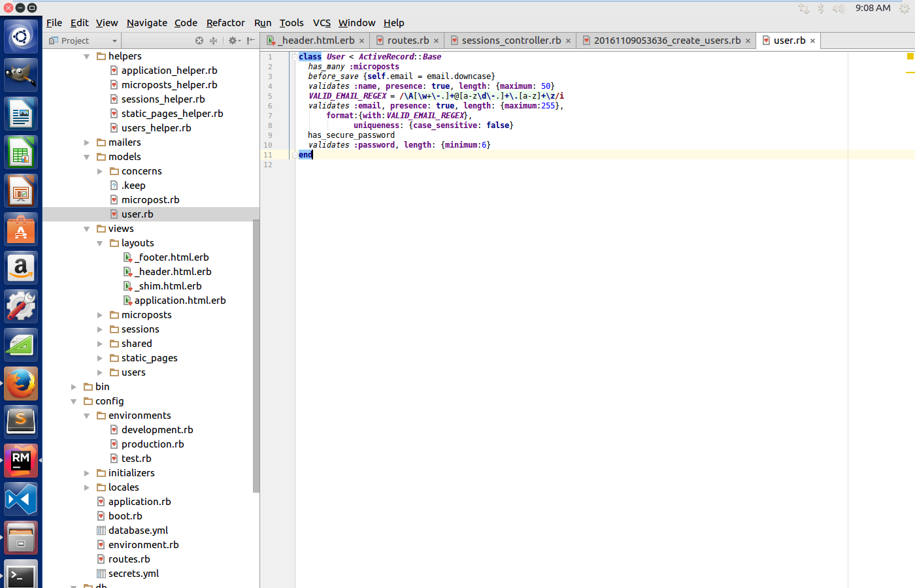915x588 pixels.
Task: Open the Project panel settings gear
Action: click(233, 41)
